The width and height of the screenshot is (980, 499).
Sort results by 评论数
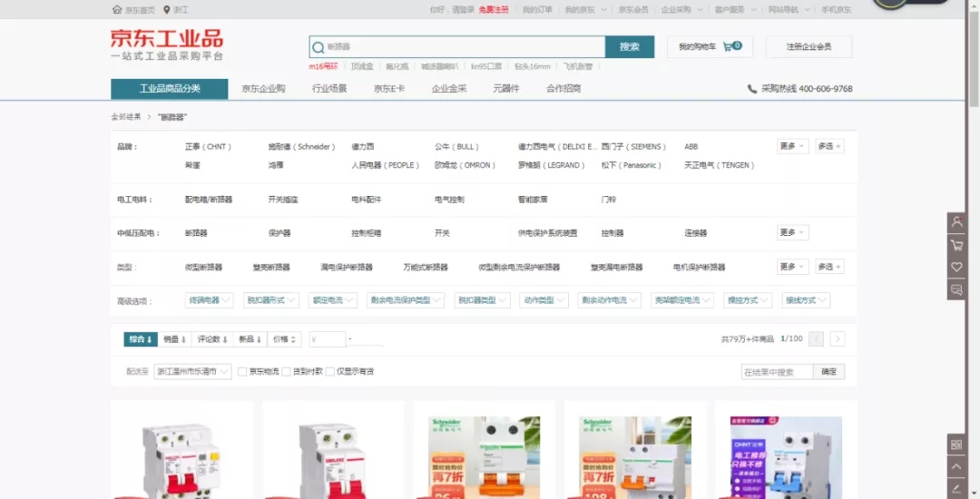pyautogui.click(x=212, y=339)
